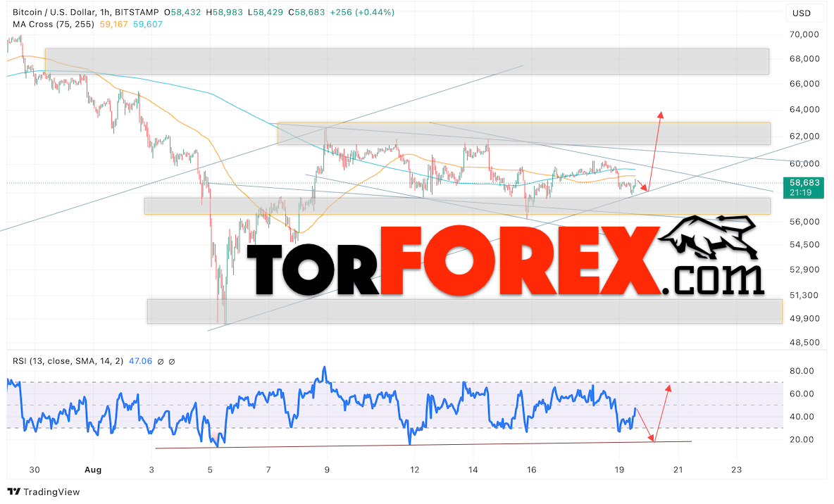Click the orange MA value 59,167
This screenshot has width=834, height=504.
(114, 24)
